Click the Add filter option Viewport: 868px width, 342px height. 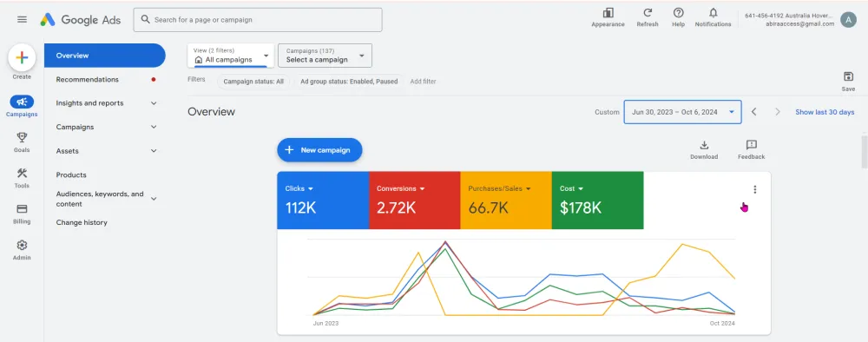click(423, 82)
